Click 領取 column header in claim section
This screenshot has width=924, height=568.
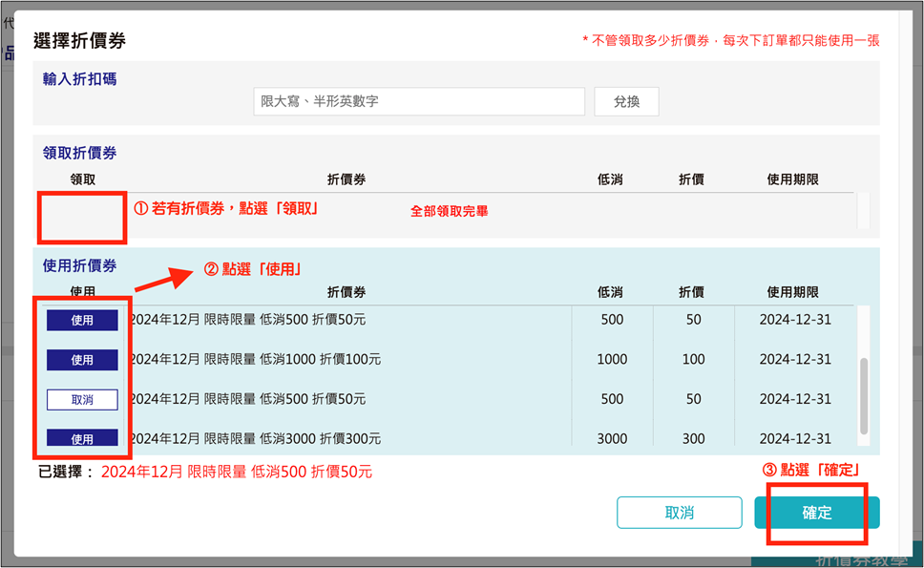click(83, 179)
